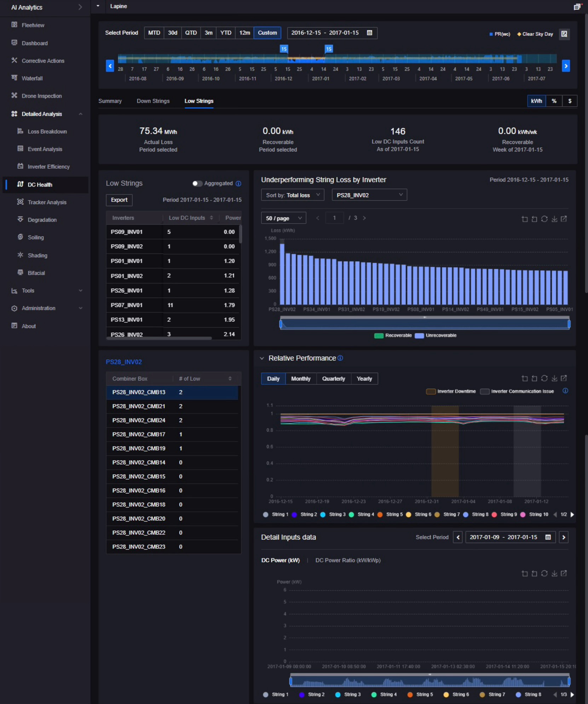Click right marker 15 on timeline
Viewport: 588px width, 704px height.
click(x=329, y=49)
